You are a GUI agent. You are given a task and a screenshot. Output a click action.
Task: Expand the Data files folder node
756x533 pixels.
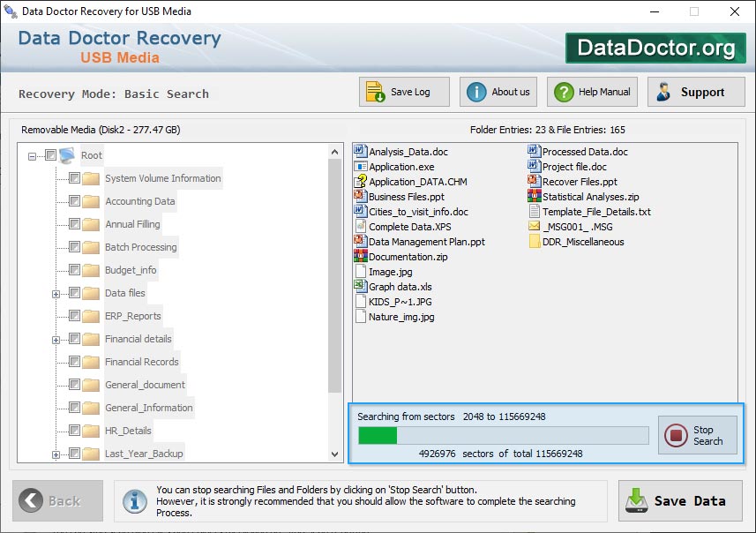[56, 294]
